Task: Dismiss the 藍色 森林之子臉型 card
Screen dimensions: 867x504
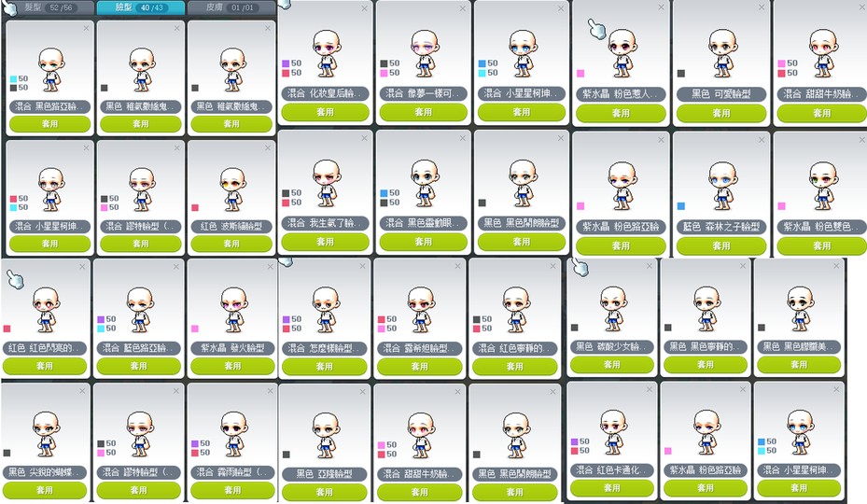Action: point(762,140)
